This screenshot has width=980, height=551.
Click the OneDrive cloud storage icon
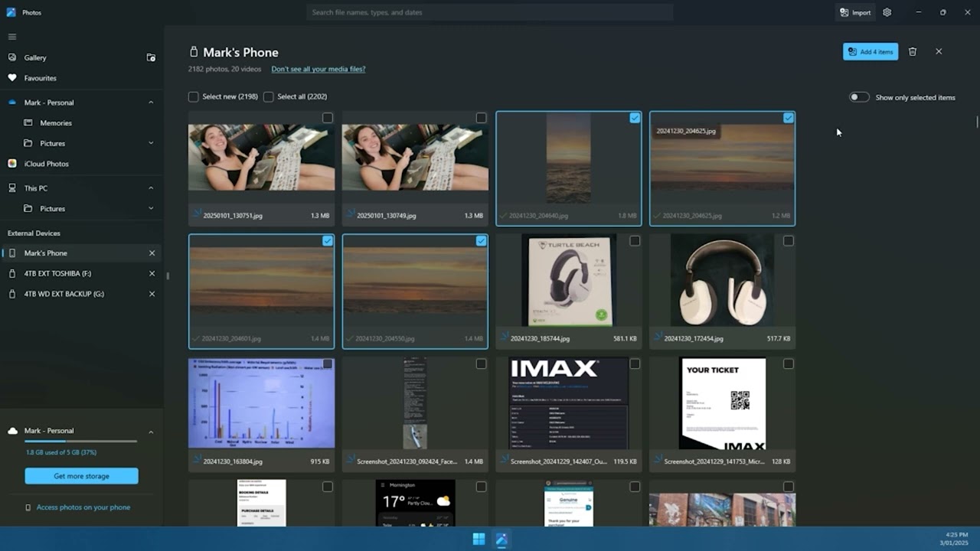click(x=12, y=103)
